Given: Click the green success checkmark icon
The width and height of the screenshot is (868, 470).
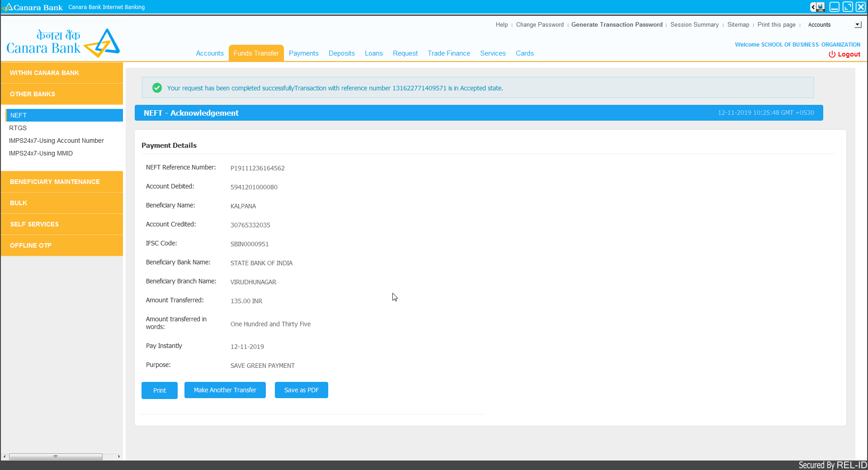Looking at the screenshot, I should click(157, 88).
